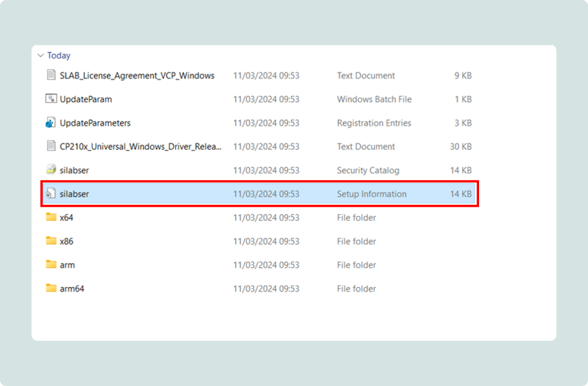588x386 pixels.
Task: Click the File folder type of arm64 row
Action: pos(357,288)
